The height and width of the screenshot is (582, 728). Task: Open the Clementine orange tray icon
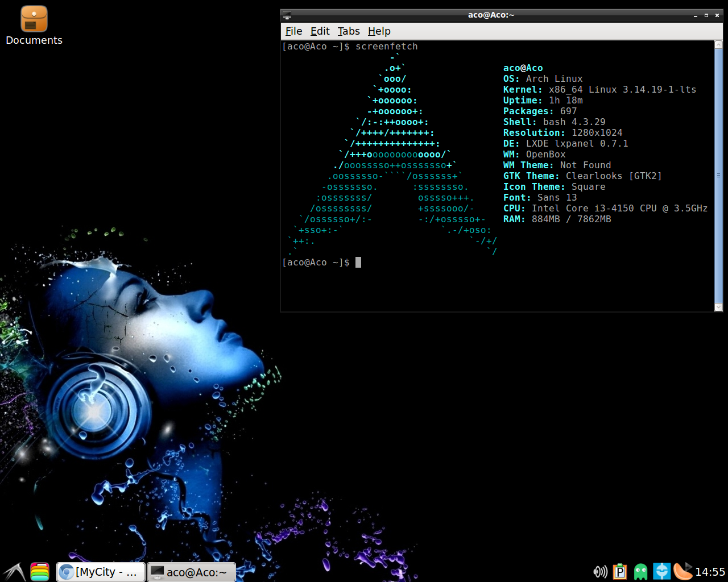[683, 571]
